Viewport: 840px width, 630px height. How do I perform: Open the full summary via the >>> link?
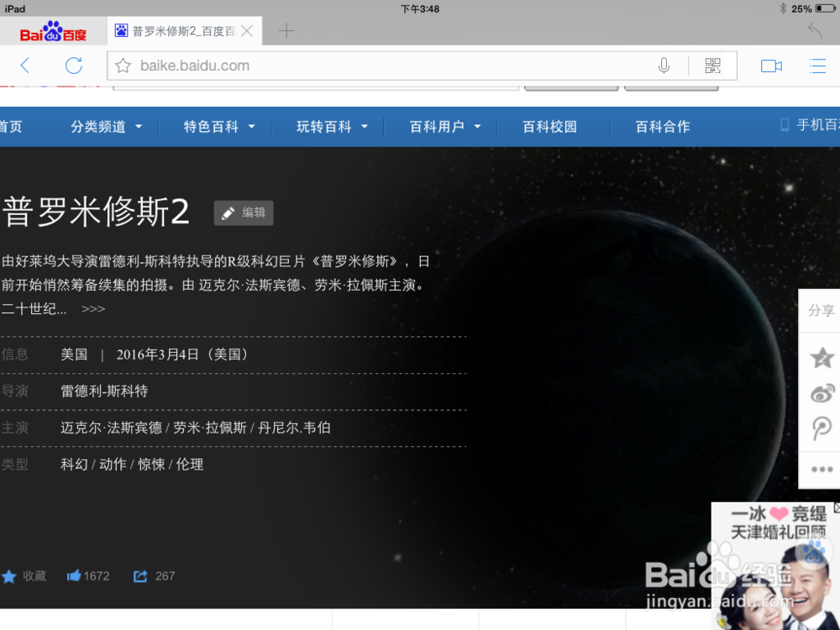click(92, 309)
